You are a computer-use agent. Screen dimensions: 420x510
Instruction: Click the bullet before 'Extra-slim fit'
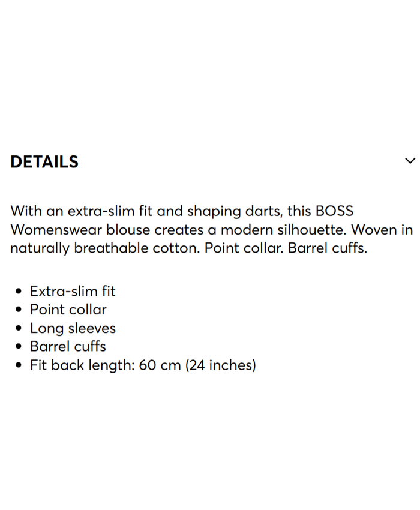(x=18, y=292)
